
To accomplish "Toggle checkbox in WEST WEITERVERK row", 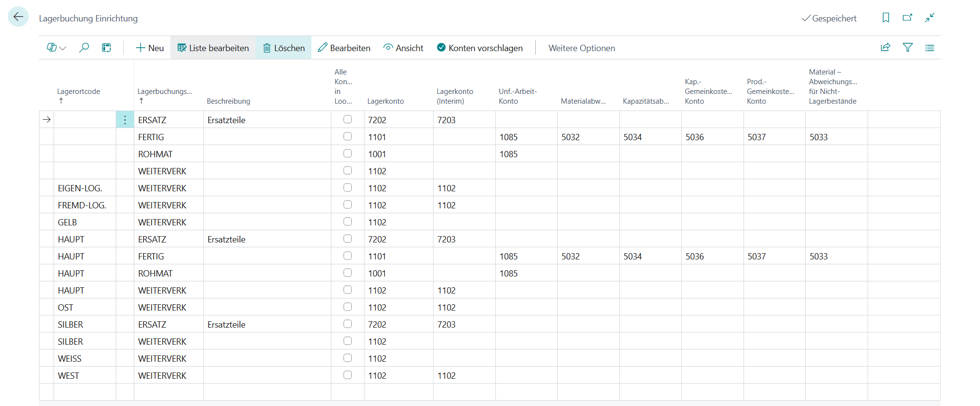I will (347, 375).
